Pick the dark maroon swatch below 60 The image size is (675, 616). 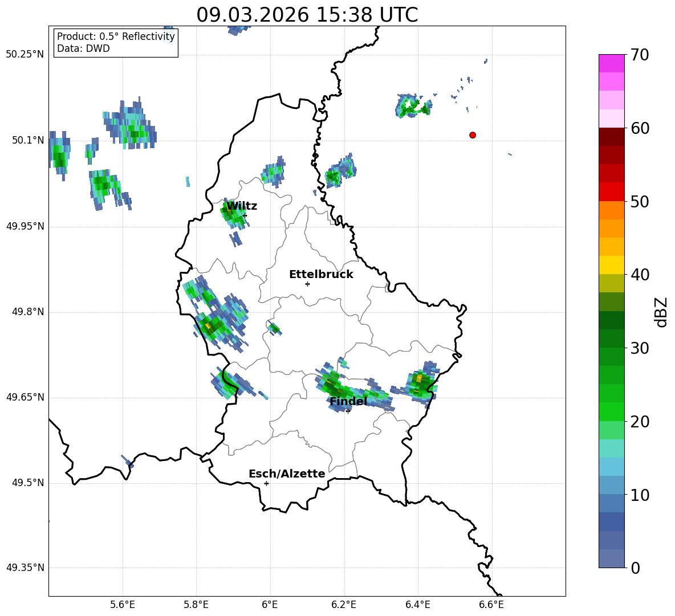pos(612,137)
